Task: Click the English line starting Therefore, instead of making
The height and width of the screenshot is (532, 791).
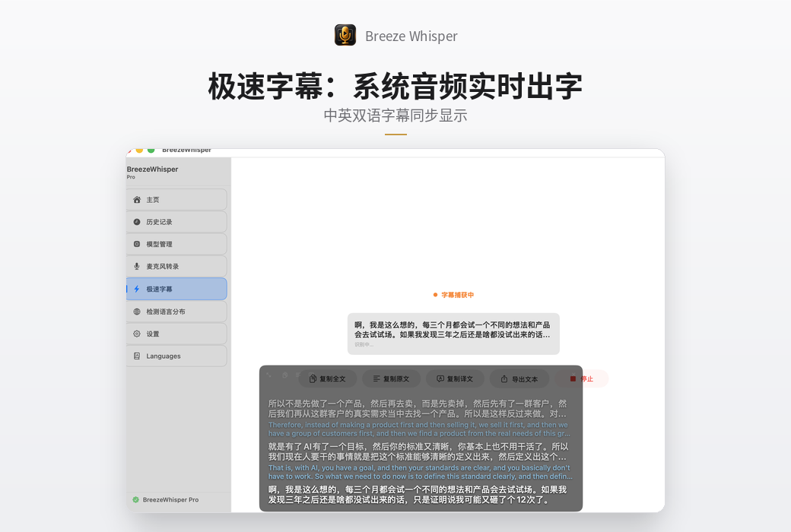Action: (x=419, y=429)
